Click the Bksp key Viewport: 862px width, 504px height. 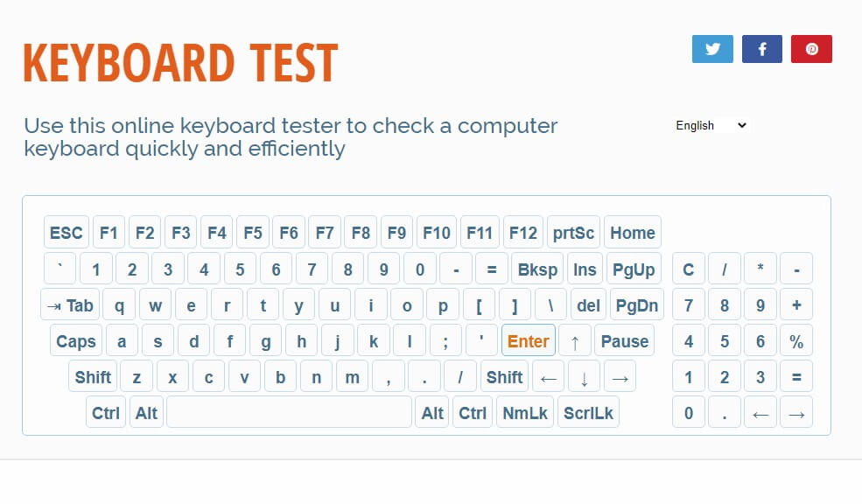pyautogui.click(x=537, y=269)
